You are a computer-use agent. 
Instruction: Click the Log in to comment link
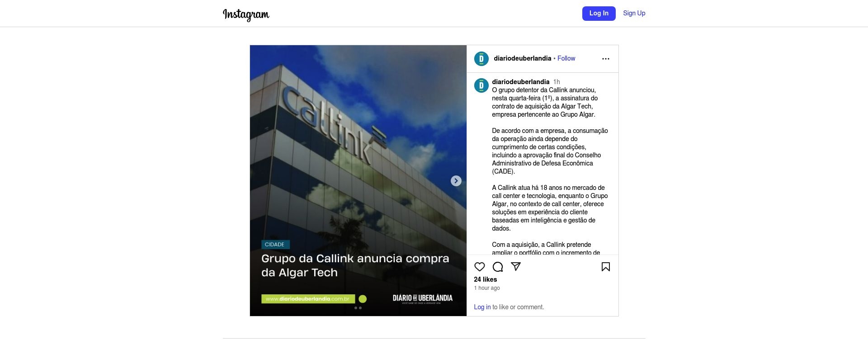(x=482, y=307)
